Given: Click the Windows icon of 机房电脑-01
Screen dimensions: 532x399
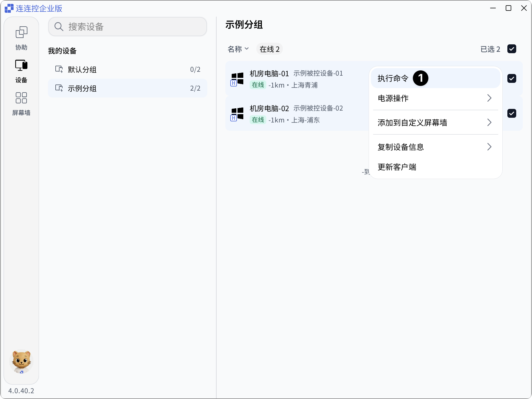Looking at the screenshot, I should click(x=237, y=79).
